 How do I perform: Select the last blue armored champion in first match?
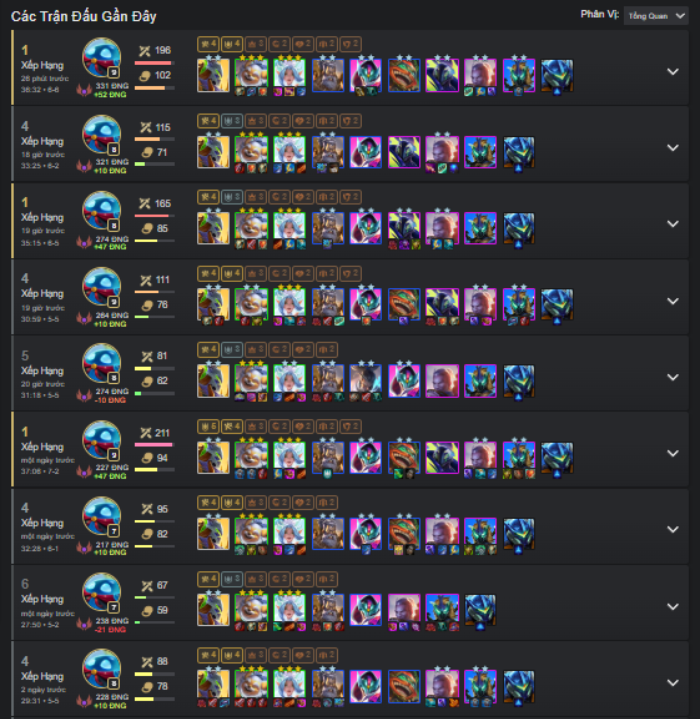(557, 76)
